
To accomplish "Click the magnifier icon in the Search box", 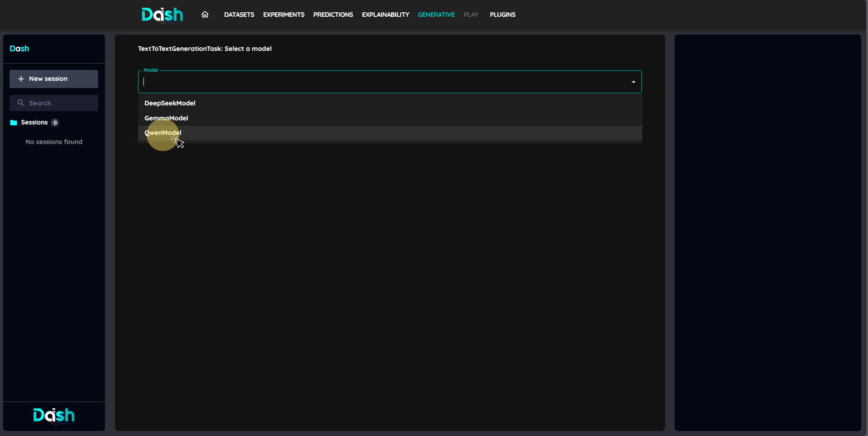I will 21,103.
